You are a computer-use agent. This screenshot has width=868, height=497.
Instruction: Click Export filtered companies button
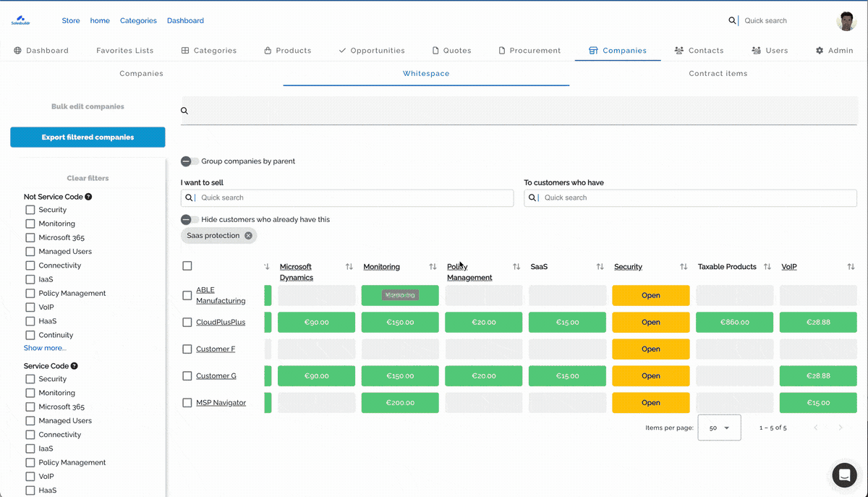(88, 137)
